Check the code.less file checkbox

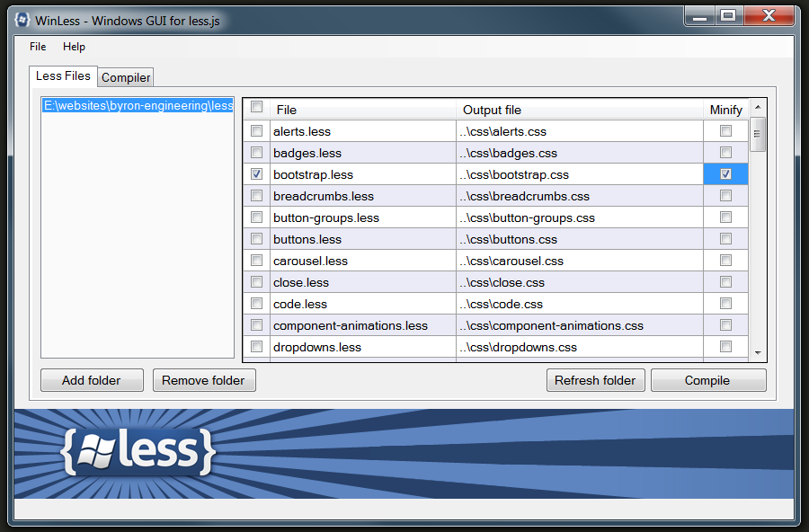[256, 304]
